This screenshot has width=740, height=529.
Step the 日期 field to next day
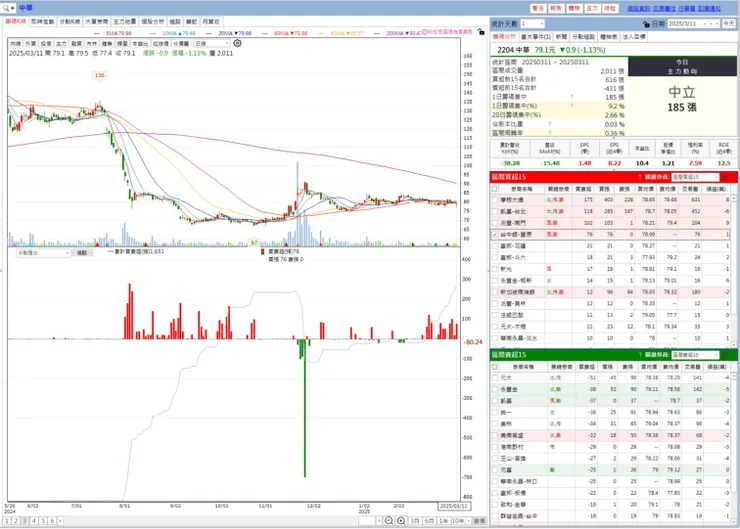[x=717, y=24]
